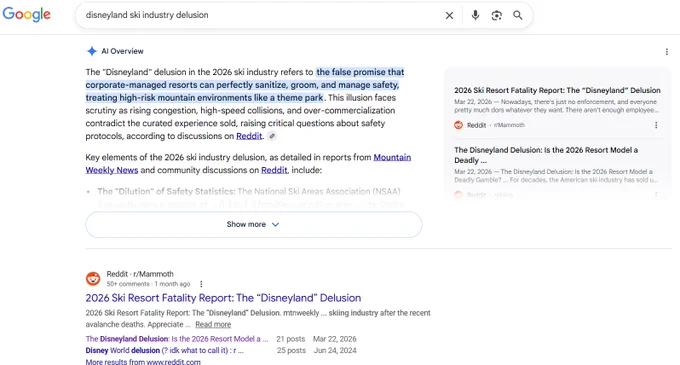Open the 'Reddit' link after 'community discussions on'
Screen dimensions: 680x365
tap(274, 170)
